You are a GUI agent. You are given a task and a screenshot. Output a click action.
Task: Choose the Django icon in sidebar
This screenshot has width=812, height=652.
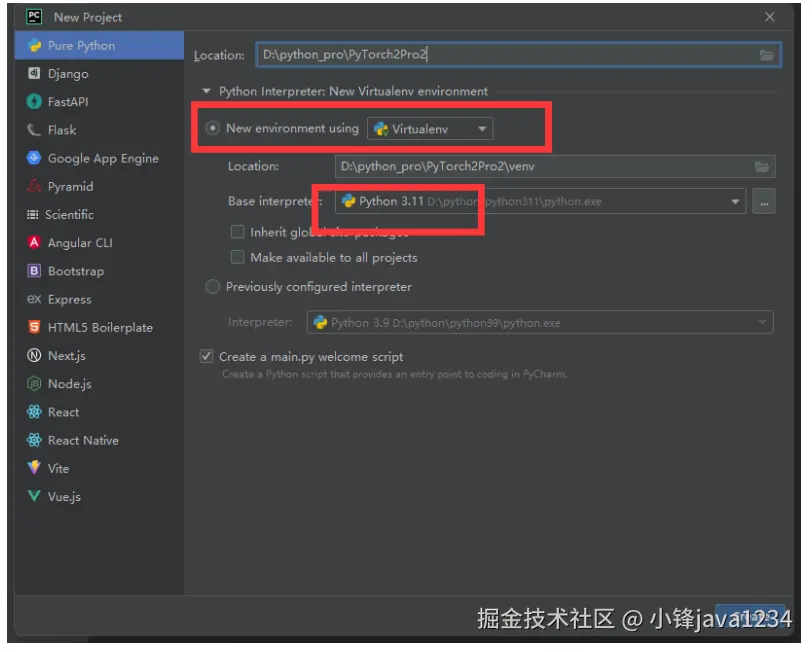click(34, 74)
